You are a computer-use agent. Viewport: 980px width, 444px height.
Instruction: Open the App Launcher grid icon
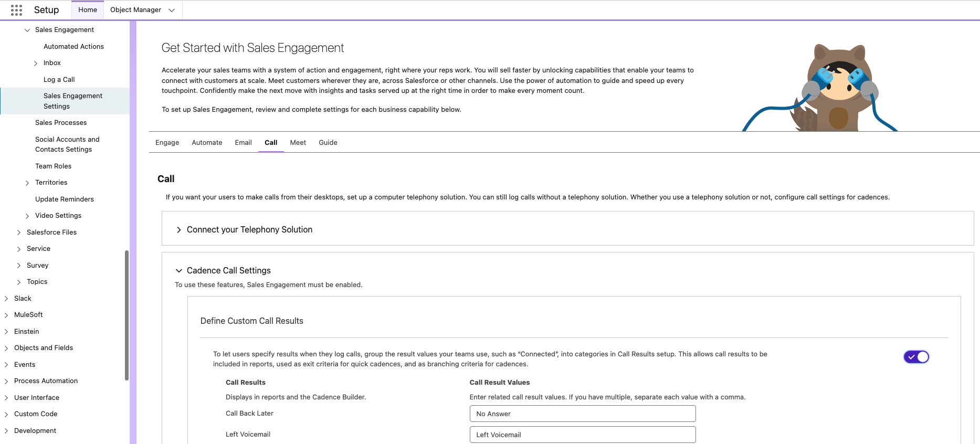(x=16, y=10)
